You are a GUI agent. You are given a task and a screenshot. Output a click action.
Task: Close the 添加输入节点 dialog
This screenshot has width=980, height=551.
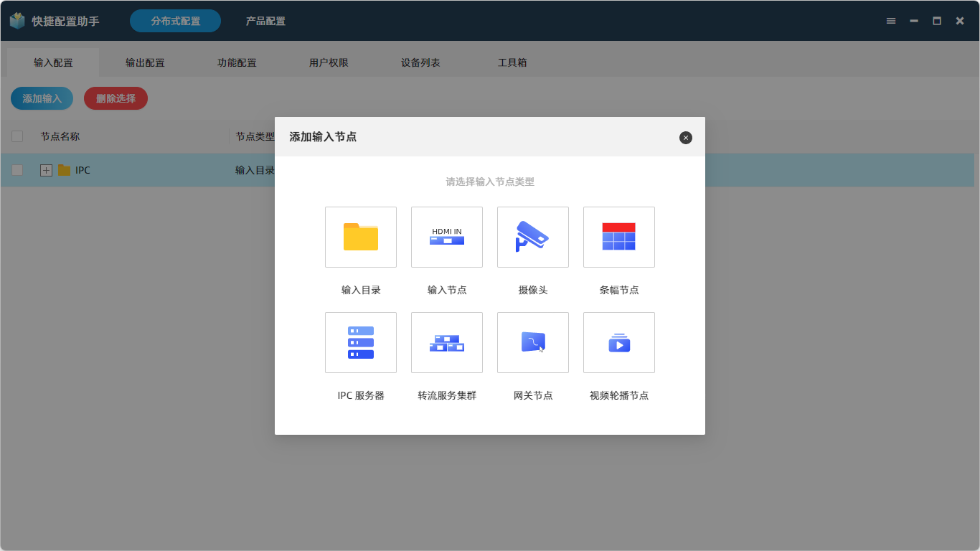(x=685, y=138)
